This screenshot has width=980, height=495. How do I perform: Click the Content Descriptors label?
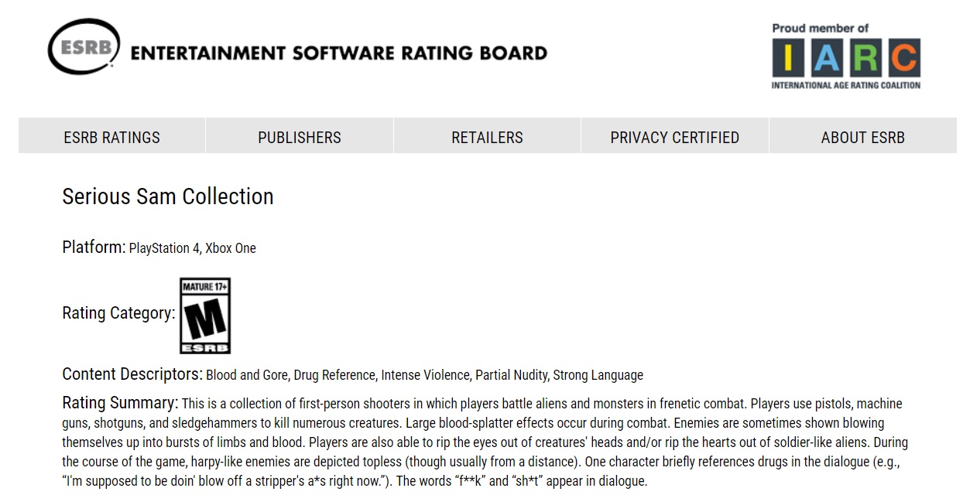[132, 374]
